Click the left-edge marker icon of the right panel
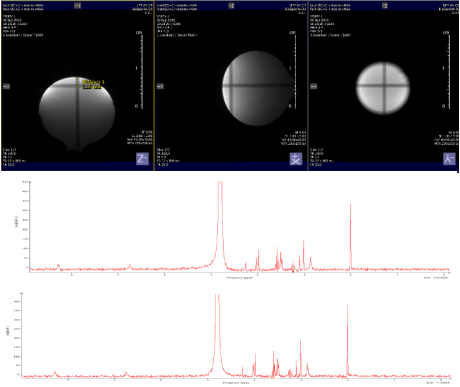Image resolution: width=460 pixels, height=387 pixels. [x=313, y=86]
